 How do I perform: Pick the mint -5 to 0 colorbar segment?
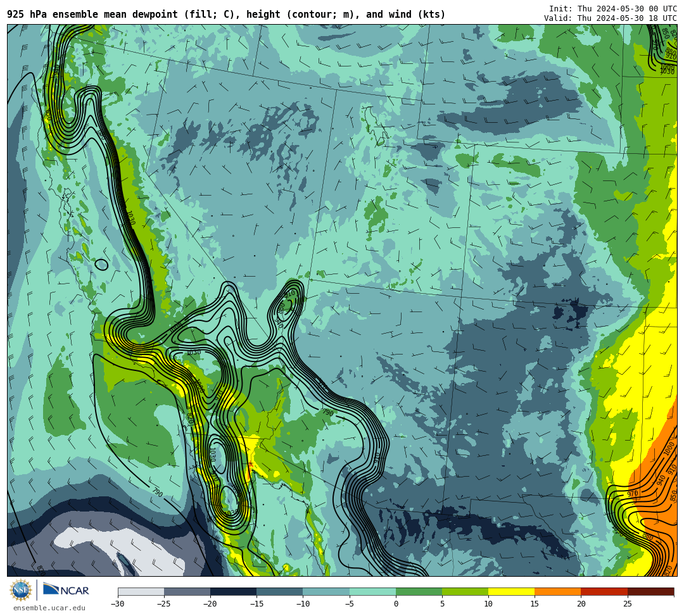(372, 592)
